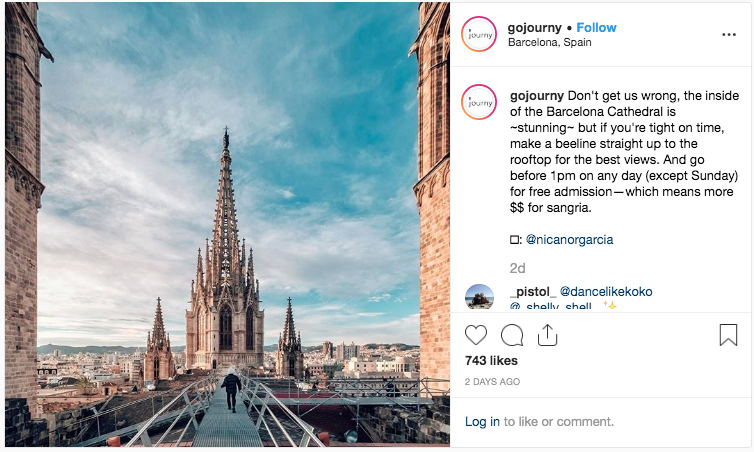Open the _pistol_ commenter avatar
754x452 pixels.
pos(479,298)
